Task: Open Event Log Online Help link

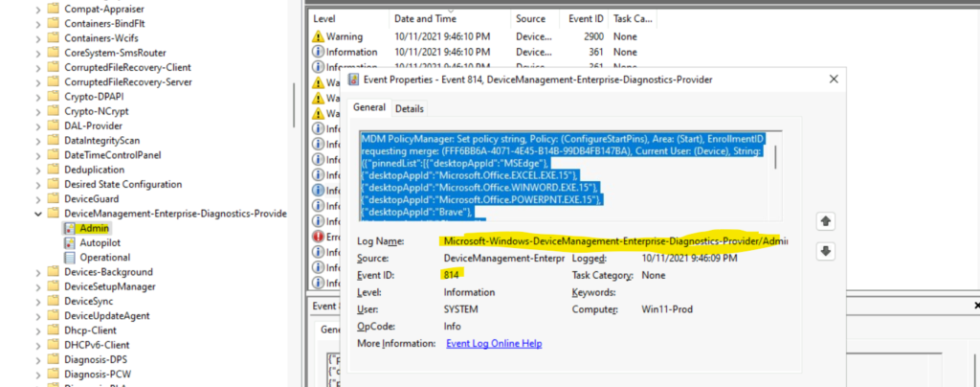Action: click(494, 344)
